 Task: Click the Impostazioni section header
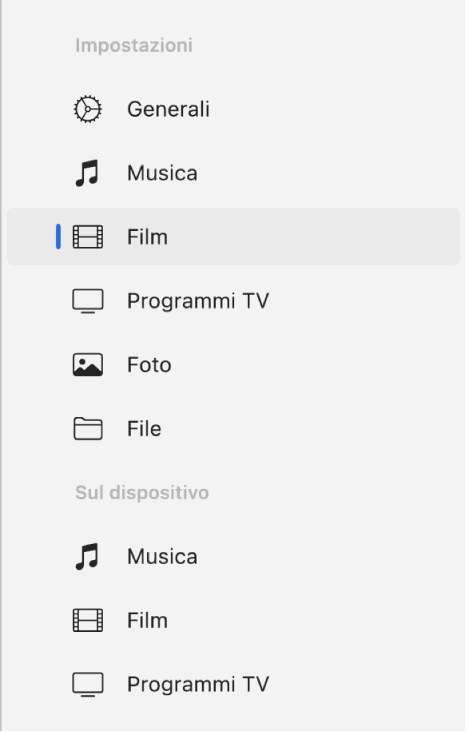134,46
